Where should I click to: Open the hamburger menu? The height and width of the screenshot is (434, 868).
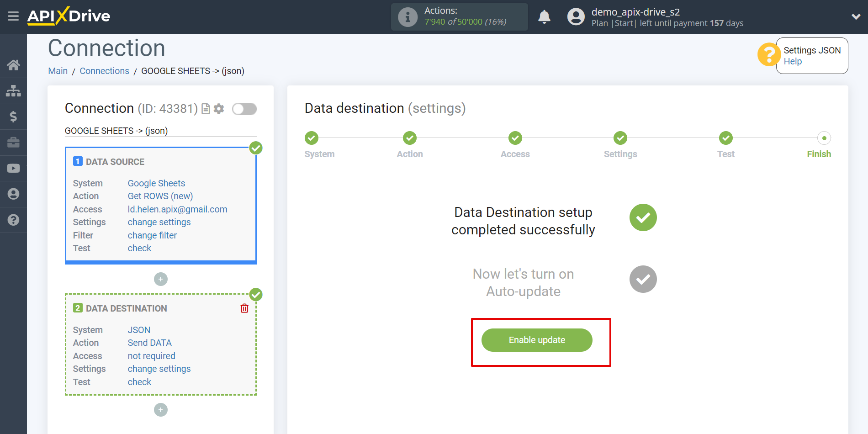coord(13,16)
